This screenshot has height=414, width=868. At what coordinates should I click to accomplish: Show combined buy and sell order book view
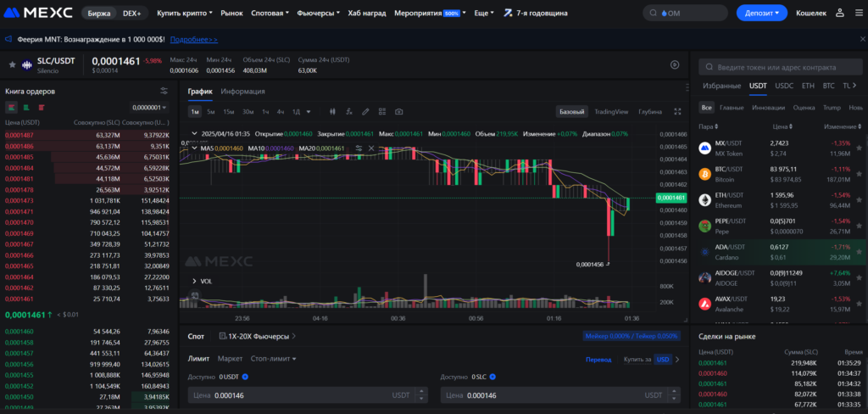coord(11,107)
